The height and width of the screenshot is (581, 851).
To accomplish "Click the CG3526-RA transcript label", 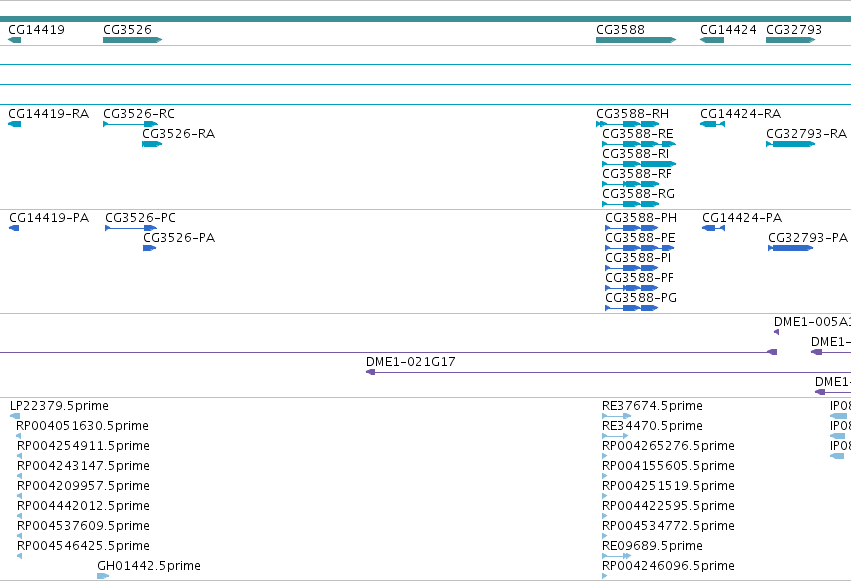I will [179, 134].
